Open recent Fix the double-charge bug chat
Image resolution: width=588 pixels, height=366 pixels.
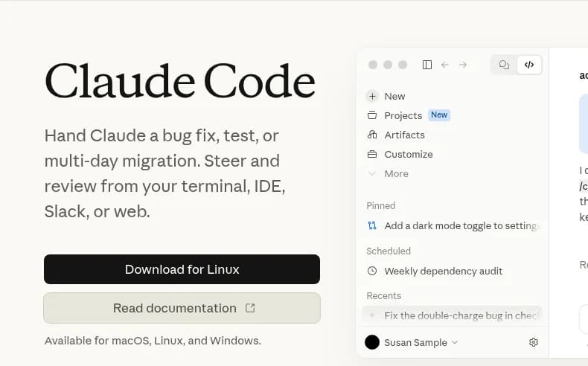[x=452, y=315]
